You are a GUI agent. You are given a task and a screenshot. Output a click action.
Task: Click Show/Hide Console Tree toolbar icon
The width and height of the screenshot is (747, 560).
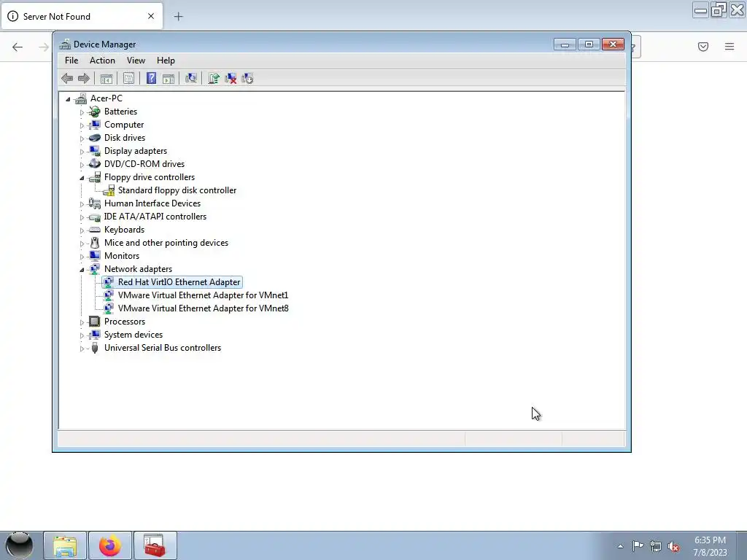(107, 79)
